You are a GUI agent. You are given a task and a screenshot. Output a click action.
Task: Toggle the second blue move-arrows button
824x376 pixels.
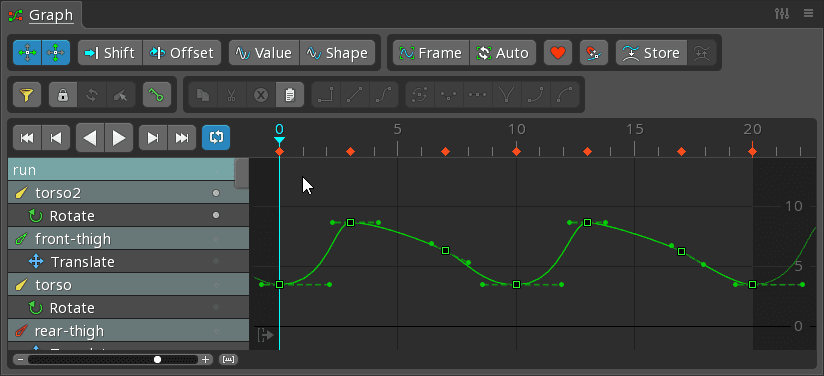(x=56, y=53)
